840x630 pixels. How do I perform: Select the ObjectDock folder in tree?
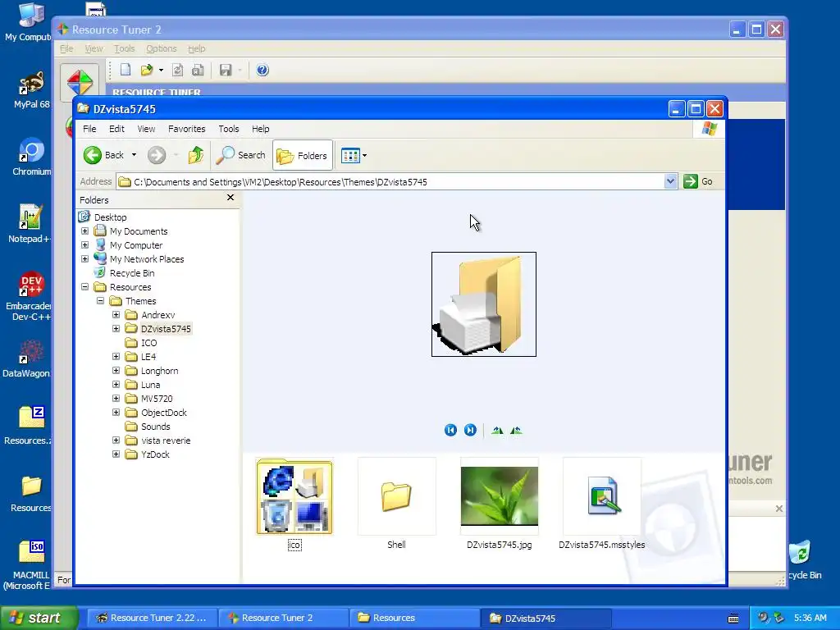163,413
